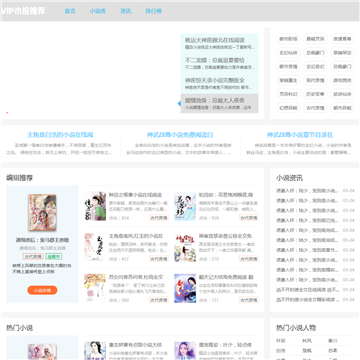This screenshot has width=360, height=360.
Task: Click the featured book cover in 编辑推荐
Action: (42, 213)
